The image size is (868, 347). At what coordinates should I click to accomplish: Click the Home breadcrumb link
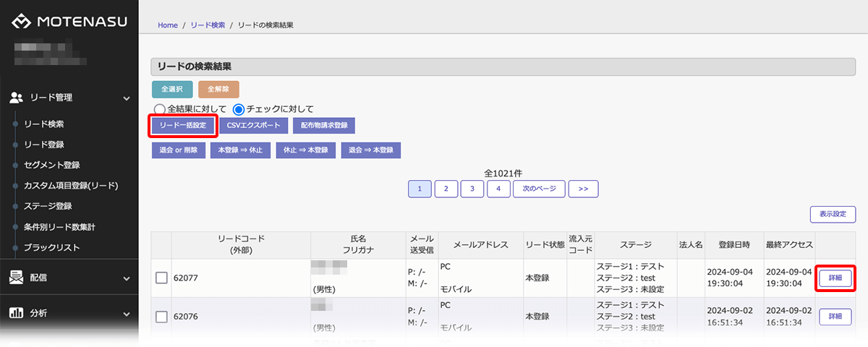[167, 25]
